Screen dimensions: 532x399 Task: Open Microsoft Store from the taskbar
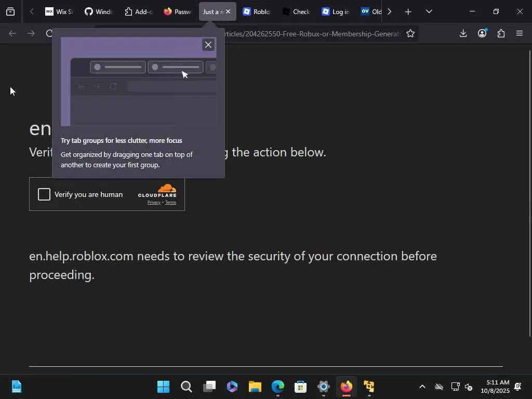(x=300, y=387)
